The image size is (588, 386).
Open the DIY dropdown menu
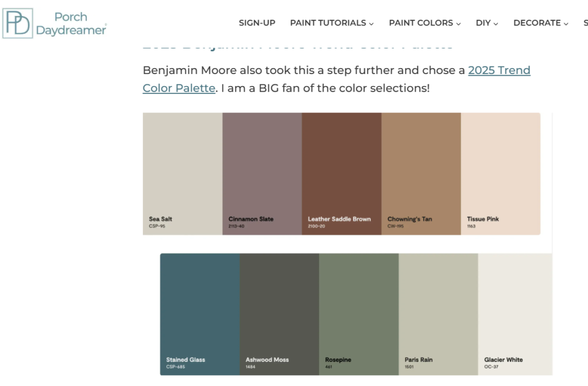pos(486,23)
